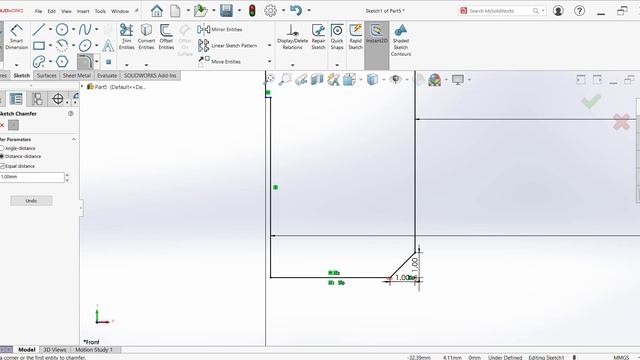Open the View menu
Image resolution: width=640 pixels, height=360 pixels.
pyautogui.click(x=66, y=11)
